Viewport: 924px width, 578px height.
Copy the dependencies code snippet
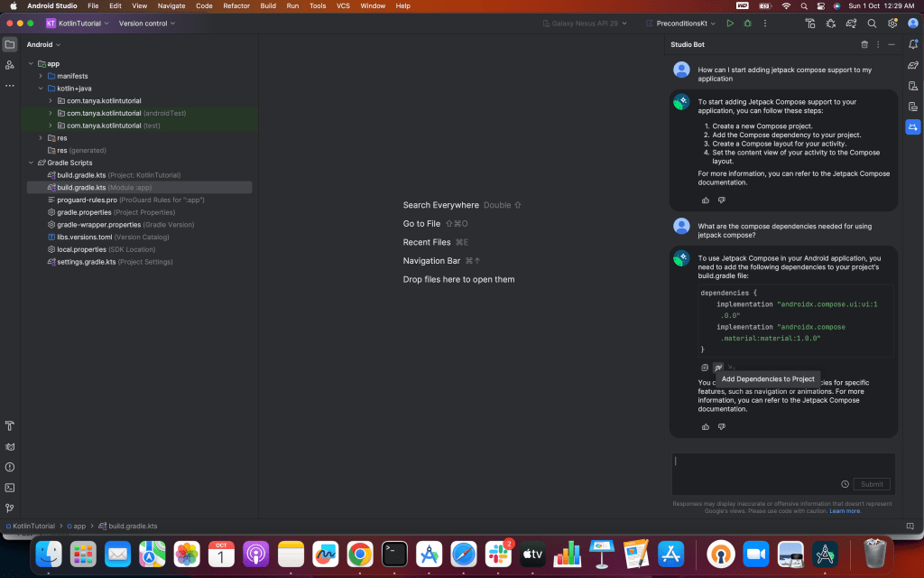705,368
